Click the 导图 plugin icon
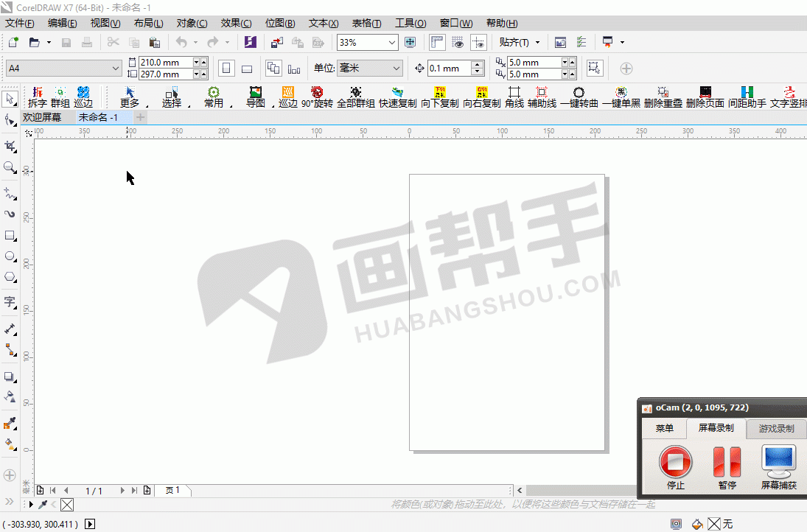The height and width of the screenshot is (532, 807). 255,97
